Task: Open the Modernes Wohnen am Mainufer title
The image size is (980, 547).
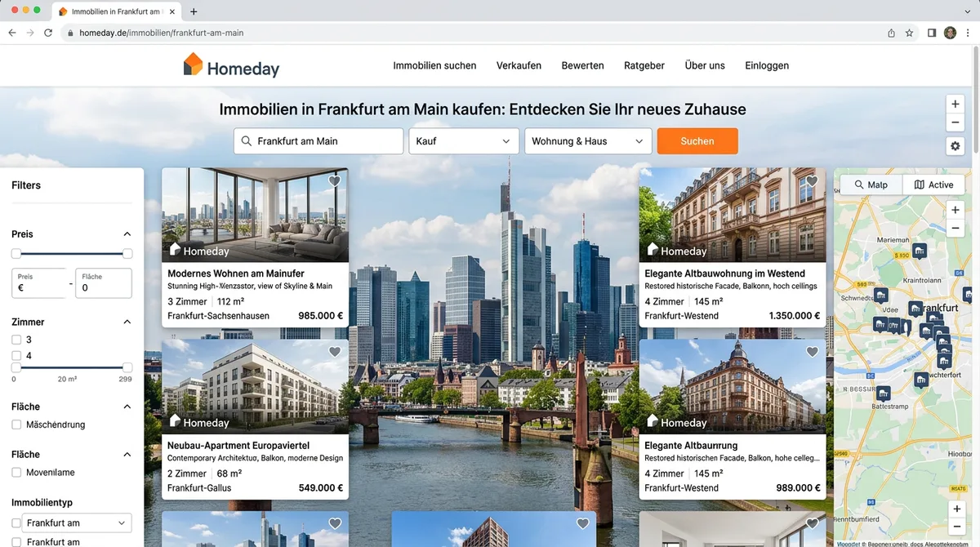Action: [235, 273]
